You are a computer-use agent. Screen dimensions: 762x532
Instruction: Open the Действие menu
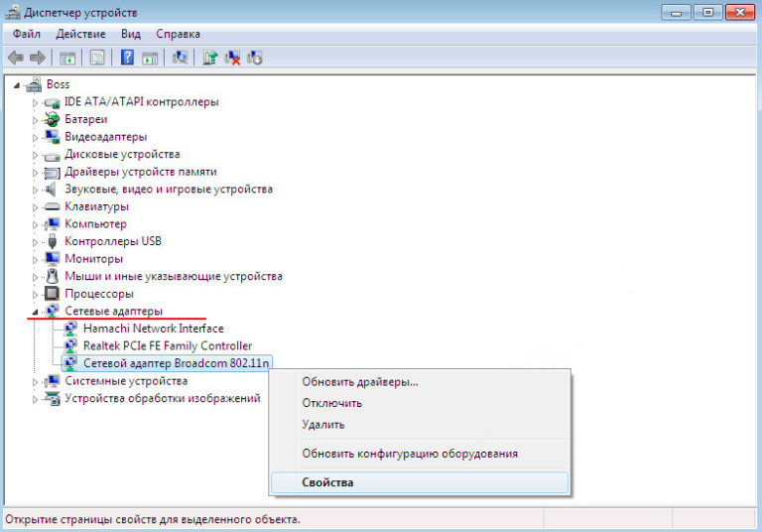(x=80, y=34)
